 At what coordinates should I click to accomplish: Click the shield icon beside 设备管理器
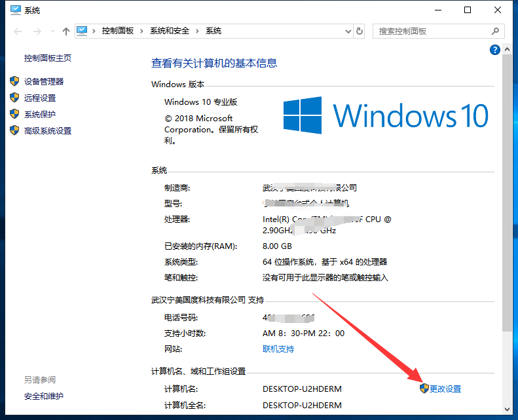tap(14, 81)
